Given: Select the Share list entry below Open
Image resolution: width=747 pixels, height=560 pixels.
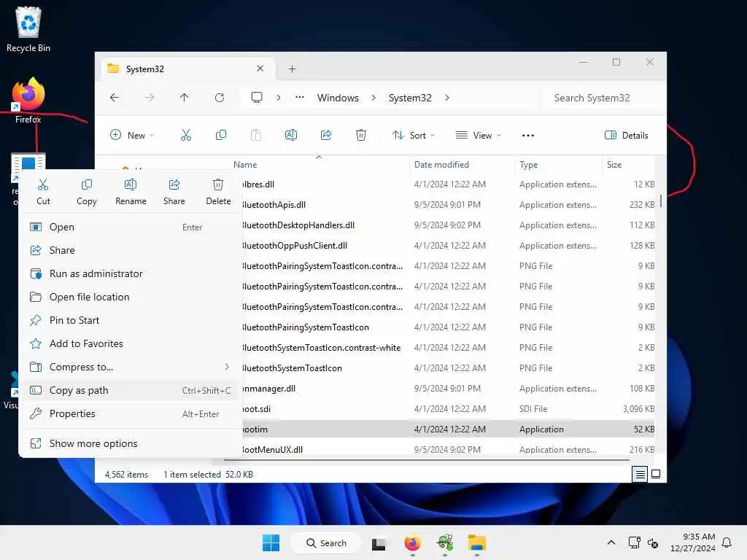Looking at the screenshot, I should pos(129,251).
